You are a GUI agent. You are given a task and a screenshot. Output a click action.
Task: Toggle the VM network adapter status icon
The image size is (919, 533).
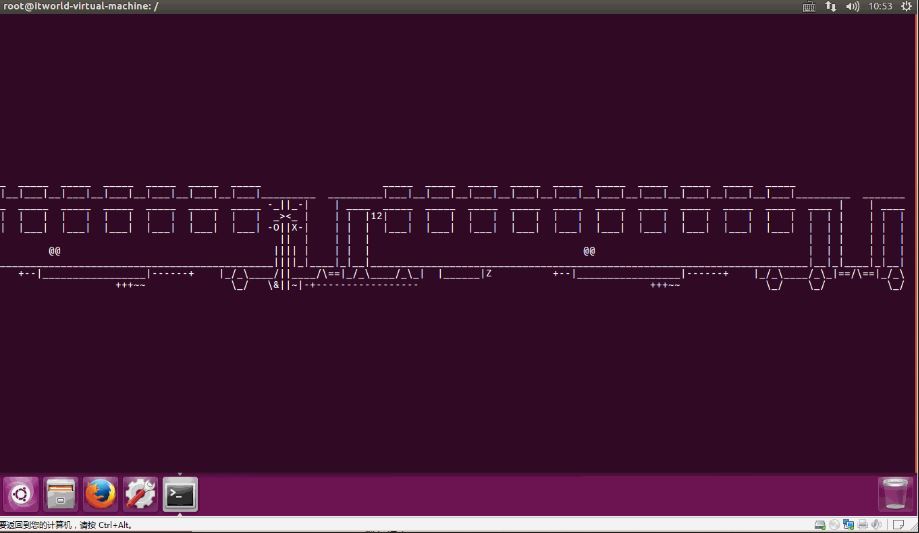tap(848, 525)
